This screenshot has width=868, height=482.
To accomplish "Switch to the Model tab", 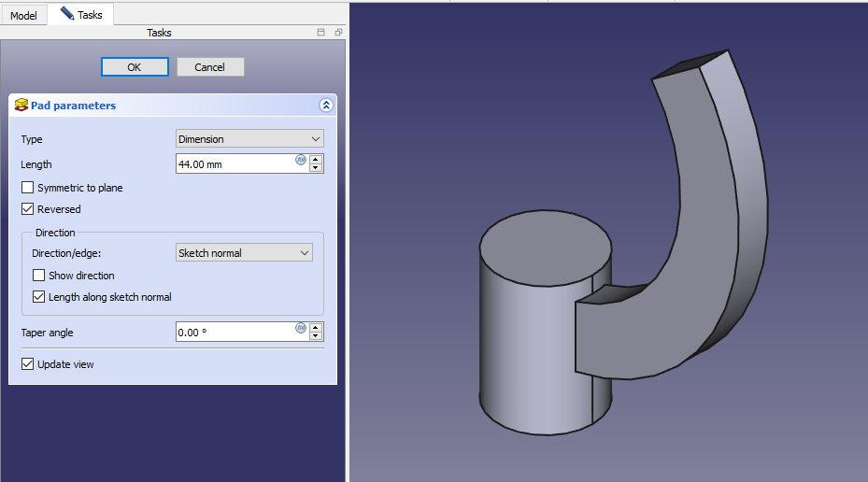I will (23, 16).
